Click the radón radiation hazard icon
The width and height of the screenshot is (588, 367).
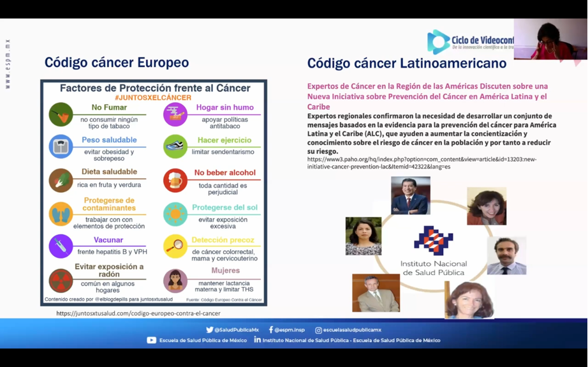(x=61, y=281)
